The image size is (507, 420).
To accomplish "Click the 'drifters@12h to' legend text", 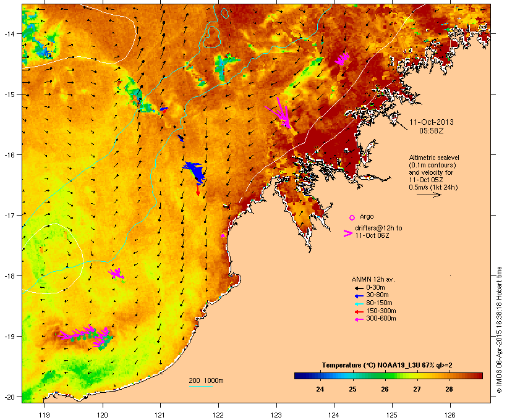I will click(378, 228).
